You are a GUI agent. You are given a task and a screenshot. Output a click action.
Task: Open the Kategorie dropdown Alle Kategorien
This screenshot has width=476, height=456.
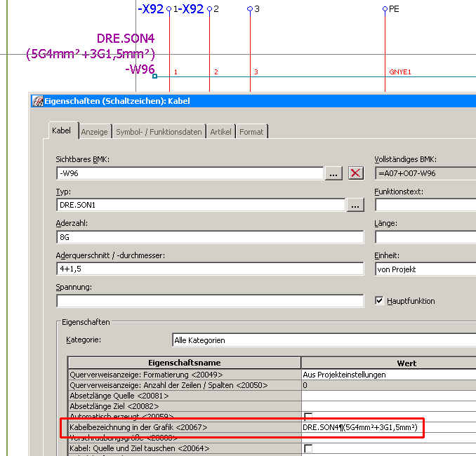pos(324,340)
